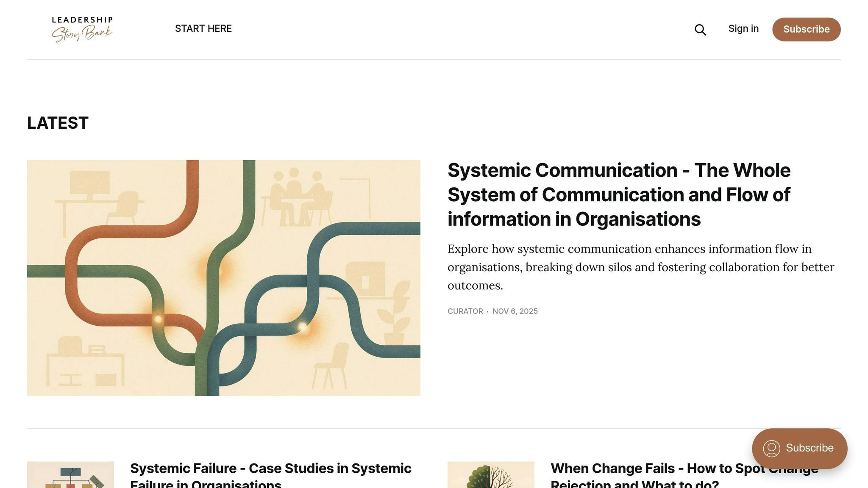
Task: Click the LATEST section heading
Action: coord(58,123)
